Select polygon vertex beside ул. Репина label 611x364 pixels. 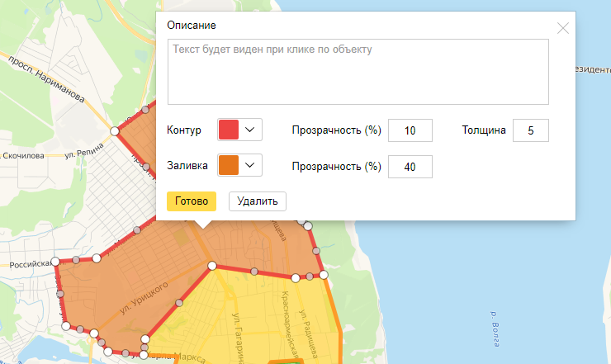click(x=115, y=131)
